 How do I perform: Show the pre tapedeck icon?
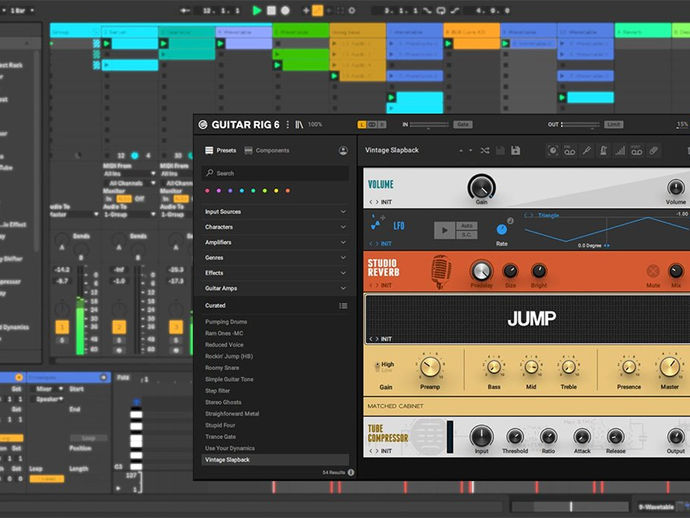pos(569,151)
